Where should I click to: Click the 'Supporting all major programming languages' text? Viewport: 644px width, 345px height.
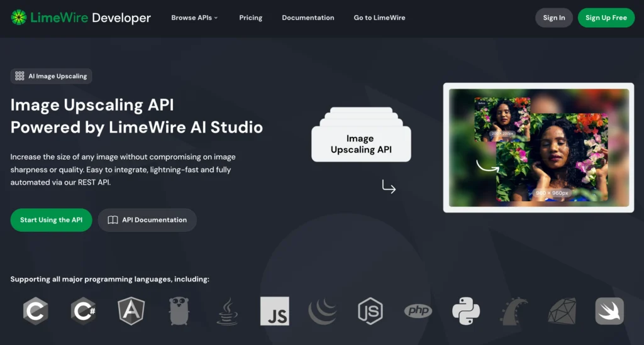(109, 279)
